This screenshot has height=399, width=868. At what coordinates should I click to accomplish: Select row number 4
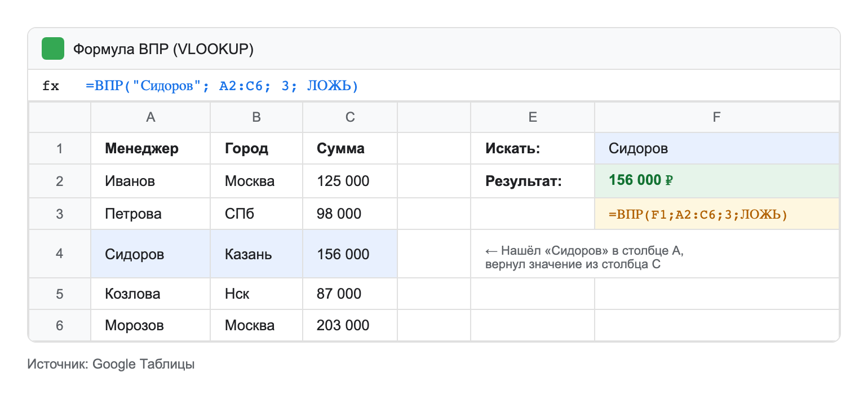coord(59,254)
